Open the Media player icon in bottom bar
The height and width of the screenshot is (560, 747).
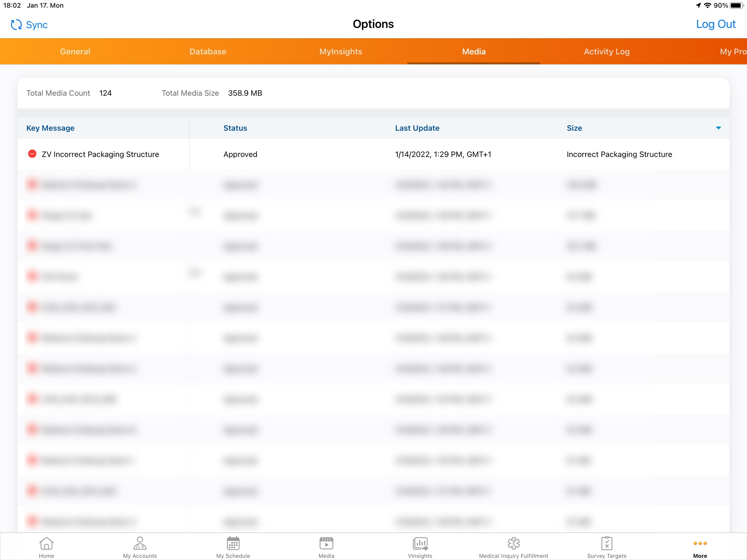(326, 543)
